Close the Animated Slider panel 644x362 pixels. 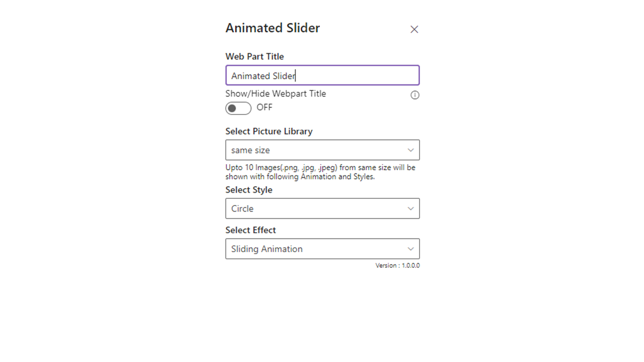point(414,29)
